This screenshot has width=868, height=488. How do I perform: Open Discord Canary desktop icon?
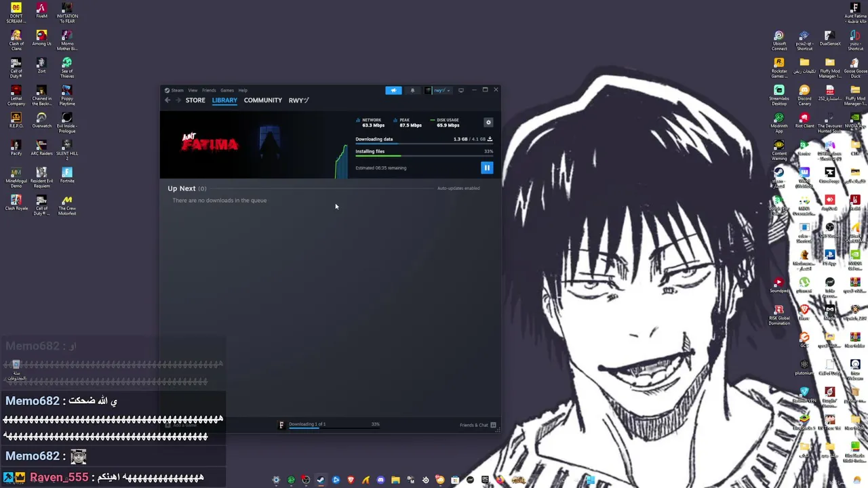[804, 95]
